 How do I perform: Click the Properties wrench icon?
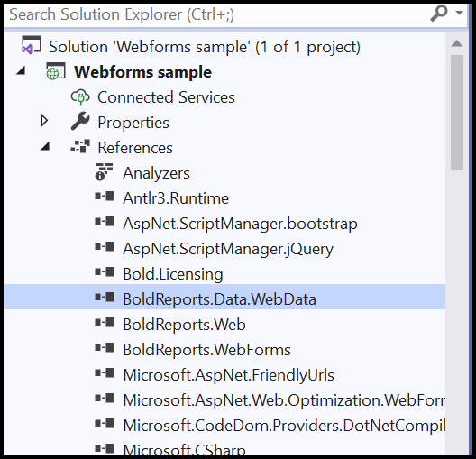80,121
